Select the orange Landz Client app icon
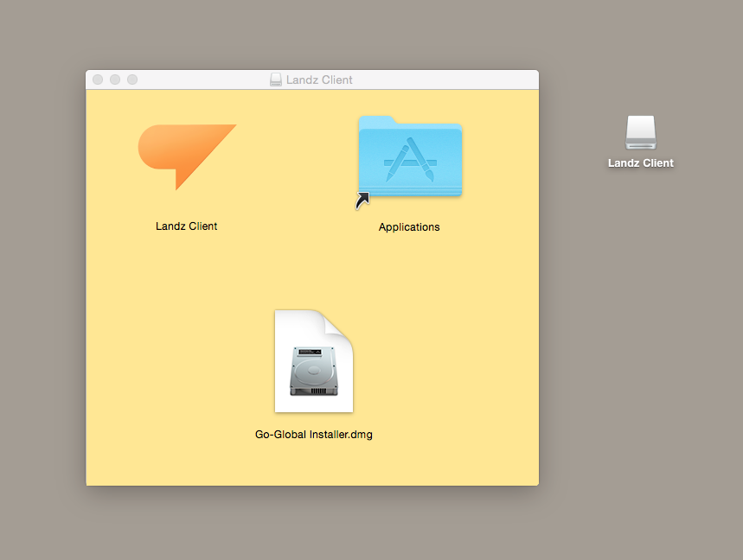Screen dimensions: 743x560 pos(187,156)
